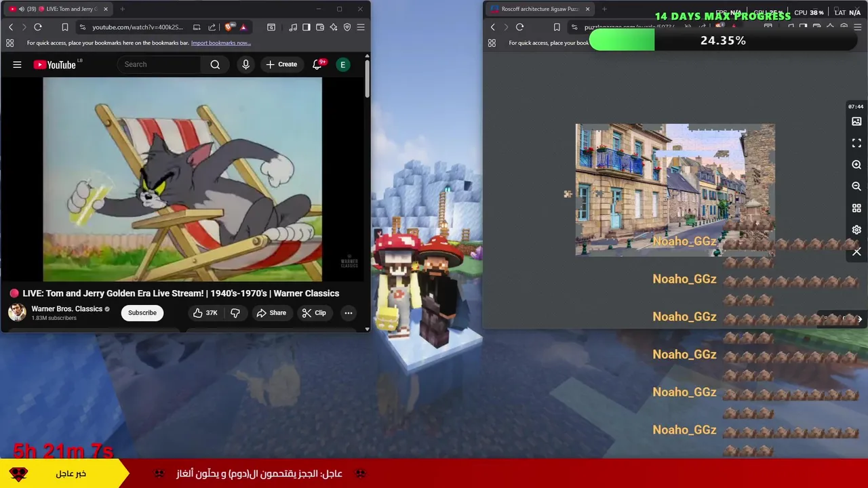The image size is (868, 488).
Task: Show puzzle preview image icon
Action: (x=856, y=121)
